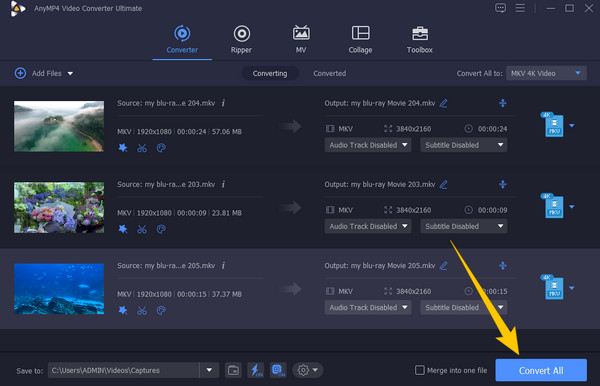Open 4K MKV format icon for Movie 203
Screen dimensions: 600x386
pyautogui.click(x=553, y=206)
